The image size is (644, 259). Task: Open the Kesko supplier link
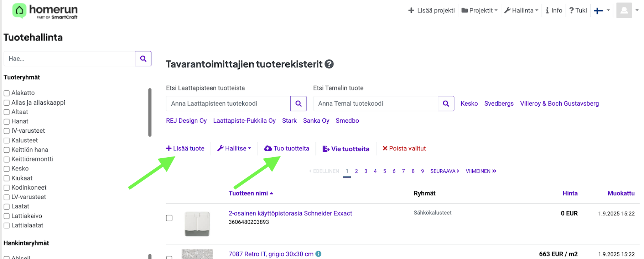pos(469,104)
